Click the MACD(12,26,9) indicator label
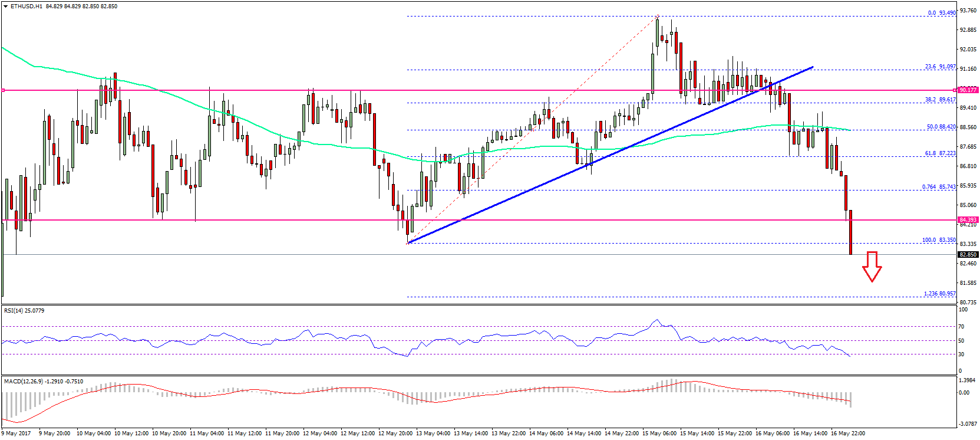 [44, 381]
